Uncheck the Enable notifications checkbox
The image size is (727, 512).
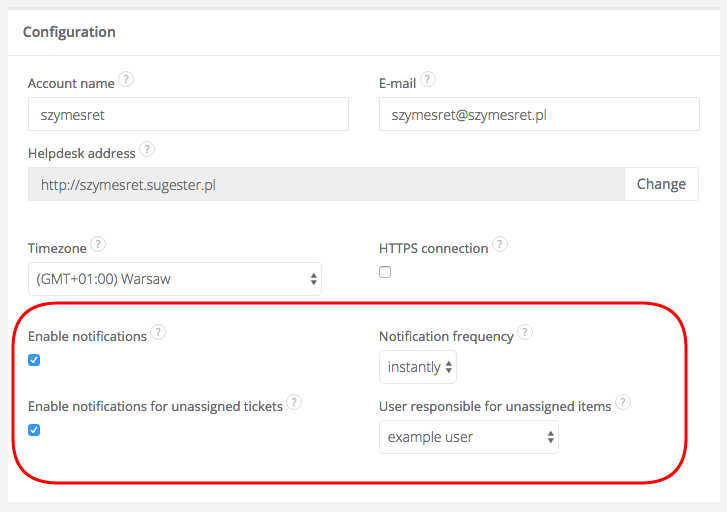click(34, 360)
